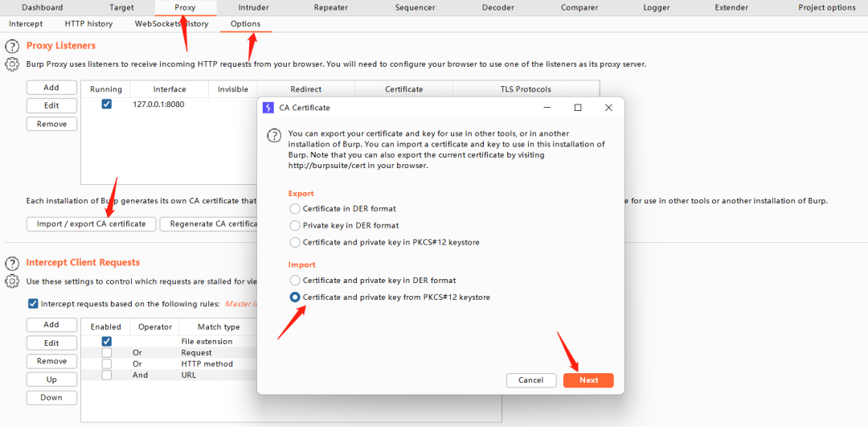
Task: Click the Up button for rules
Action: 51,380
